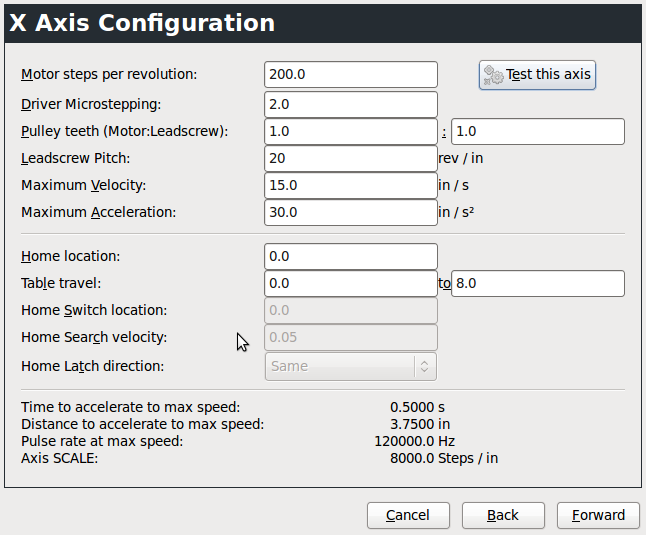The image size is (646, 535).
Task: Select the Maximum Acceleration input
Action: pyautogui.click(x=351, y=212)
